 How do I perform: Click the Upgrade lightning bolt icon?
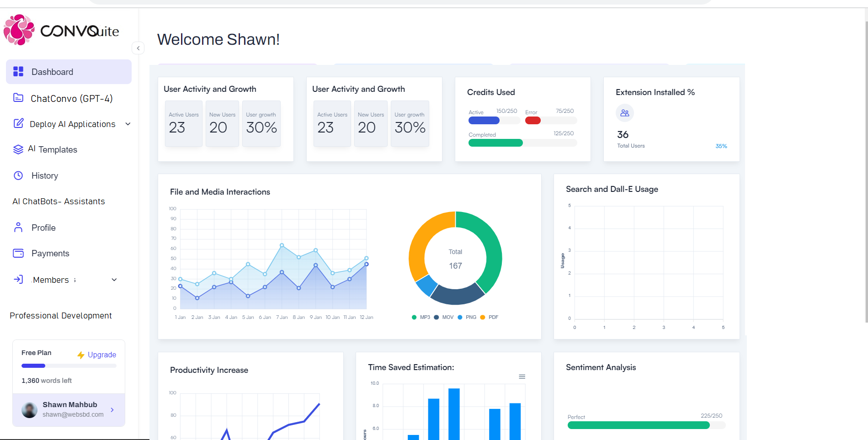[x=81, y=355]
